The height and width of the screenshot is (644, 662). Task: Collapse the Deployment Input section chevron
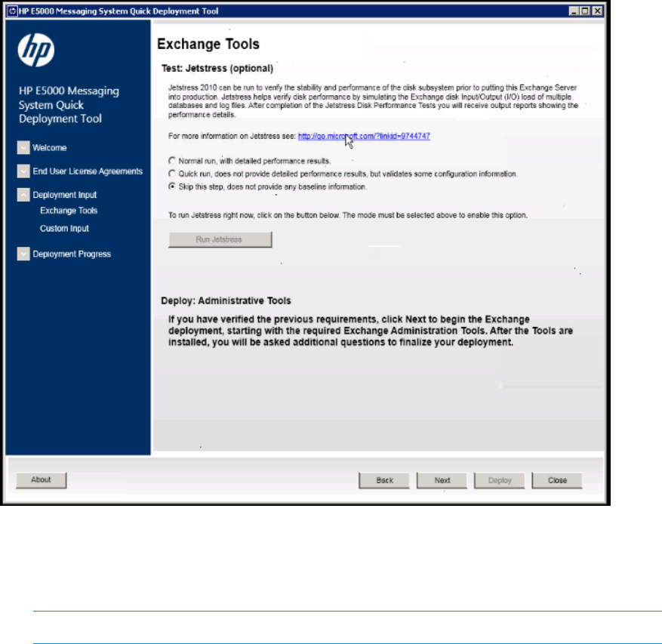(23, 195)
